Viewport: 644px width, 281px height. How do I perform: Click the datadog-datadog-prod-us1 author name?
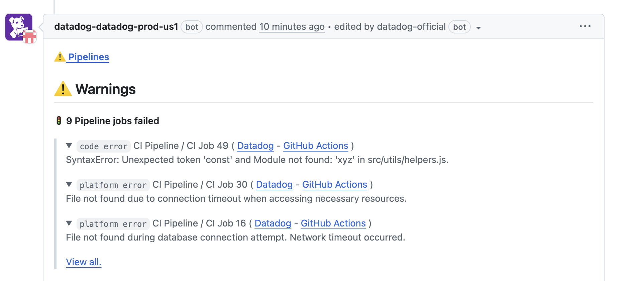116,27
